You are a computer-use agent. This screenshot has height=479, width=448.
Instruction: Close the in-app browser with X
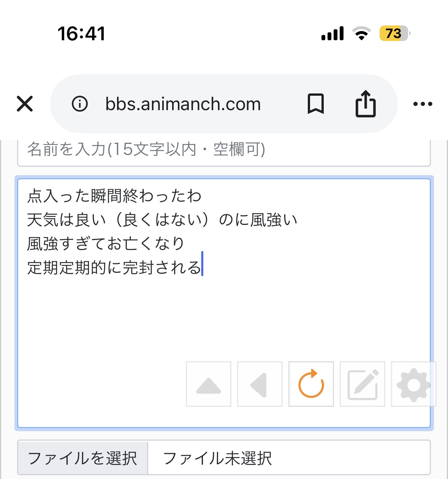25,104
